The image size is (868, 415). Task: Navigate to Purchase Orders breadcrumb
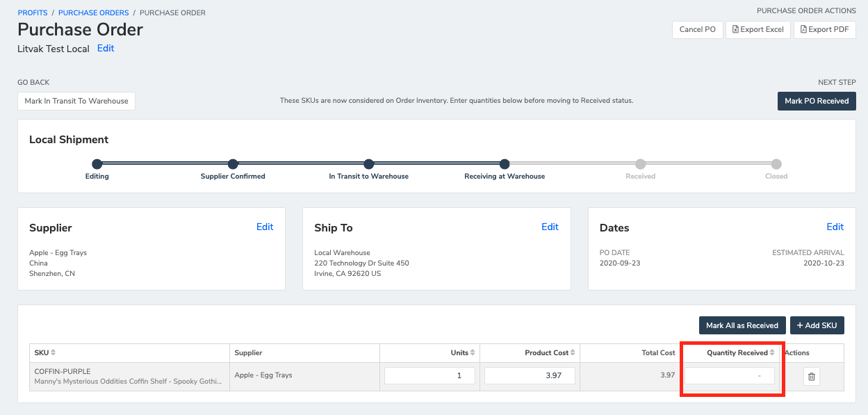click(x=93, y=13)
